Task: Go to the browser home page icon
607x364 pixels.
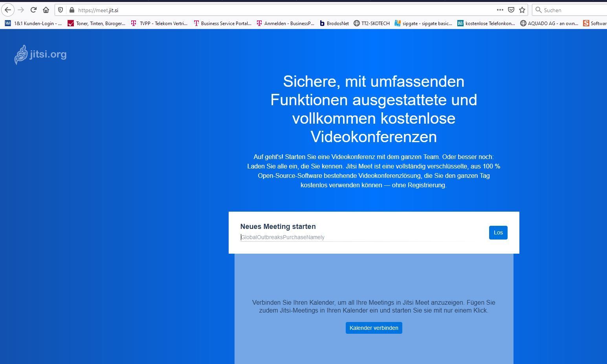Action: pyautogui.click(x=46, y=10)
